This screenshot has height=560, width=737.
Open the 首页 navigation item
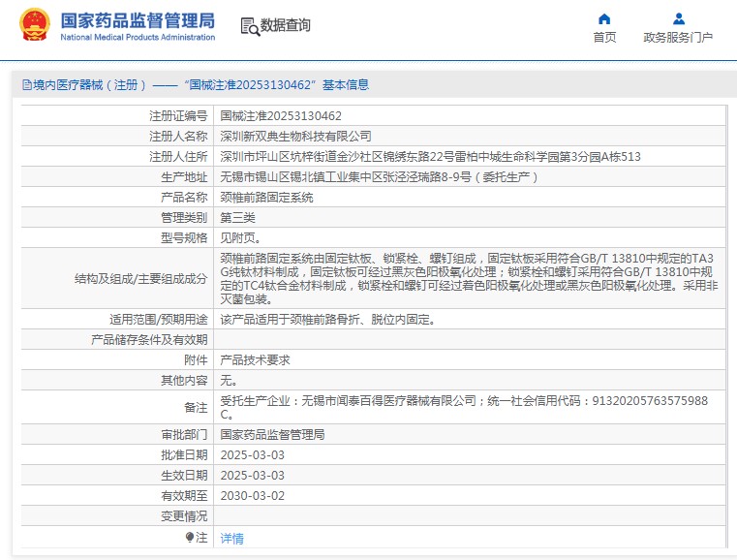coord(604,37)
